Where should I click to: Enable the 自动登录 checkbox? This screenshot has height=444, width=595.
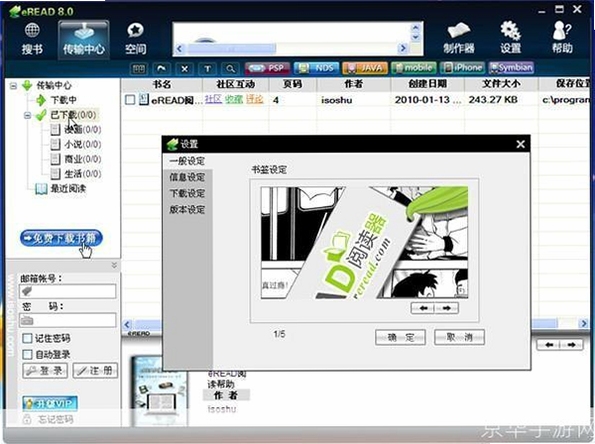27,354
